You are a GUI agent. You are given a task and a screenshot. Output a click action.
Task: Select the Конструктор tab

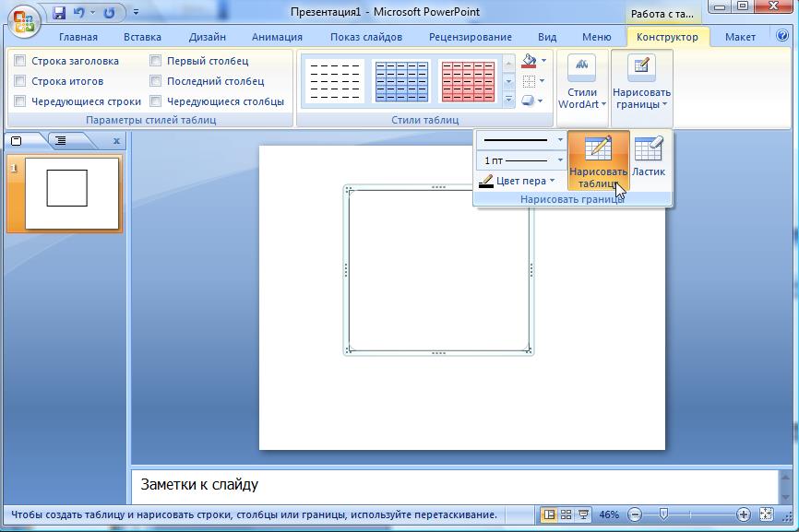667,37
